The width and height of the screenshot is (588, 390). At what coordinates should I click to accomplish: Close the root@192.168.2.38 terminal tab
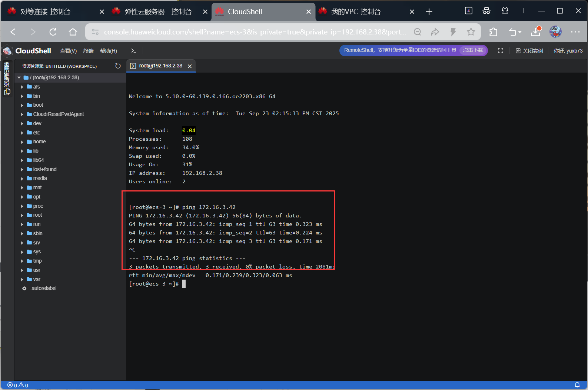tap(190, 66)
